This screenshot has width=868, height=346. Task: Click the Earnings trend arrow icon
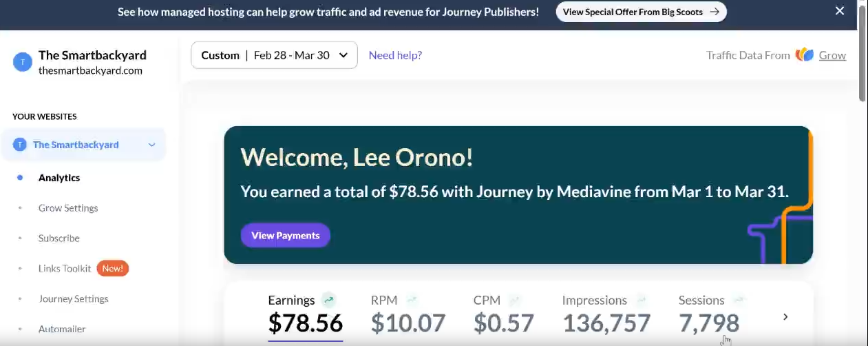[x=329, y=300]
